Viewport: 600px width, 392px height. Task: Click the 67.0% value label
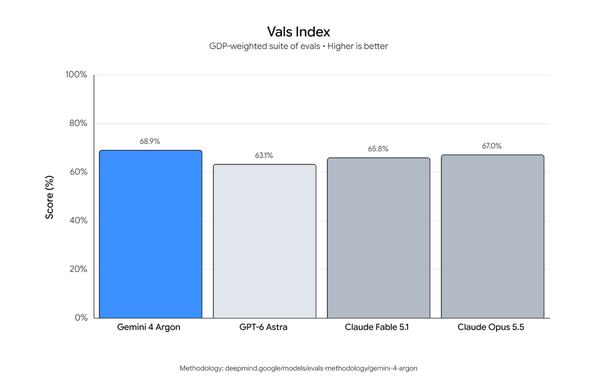click(492, 146)
